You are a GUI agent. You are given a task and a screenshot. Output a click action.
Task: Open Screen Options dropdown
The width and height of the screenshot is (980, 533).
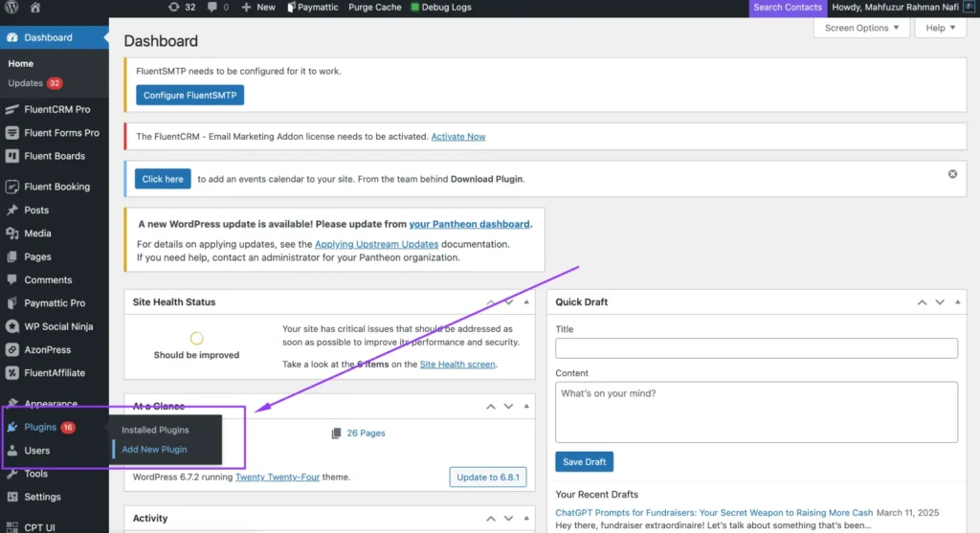click(x=861, y=28)
